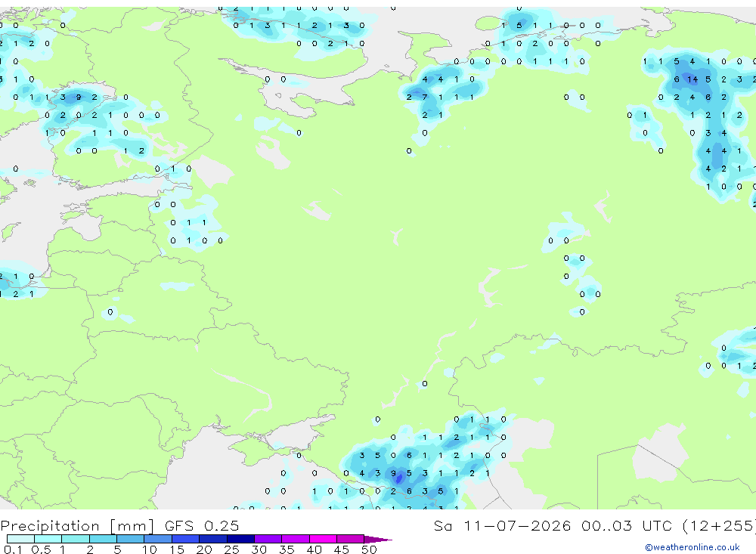Click legend scale label '0.5'
The image size is (756, 554).
coord(41,549)
